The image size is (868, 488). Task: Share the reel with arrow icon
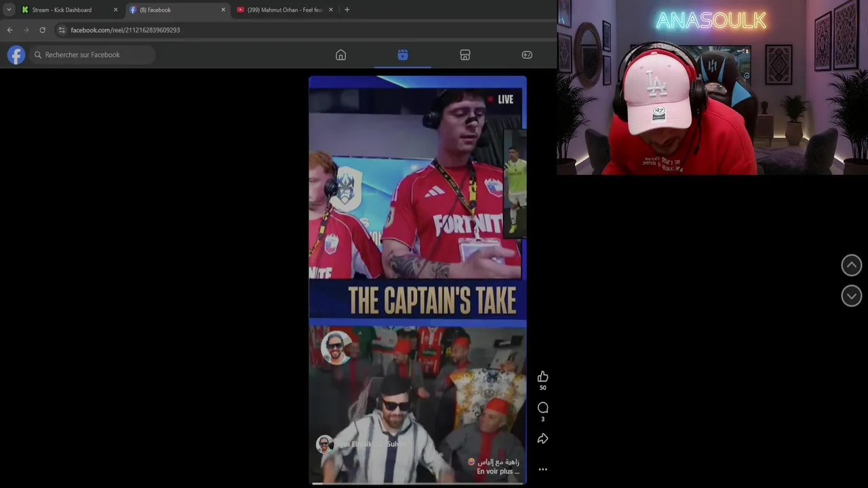(x=542, y=439)
